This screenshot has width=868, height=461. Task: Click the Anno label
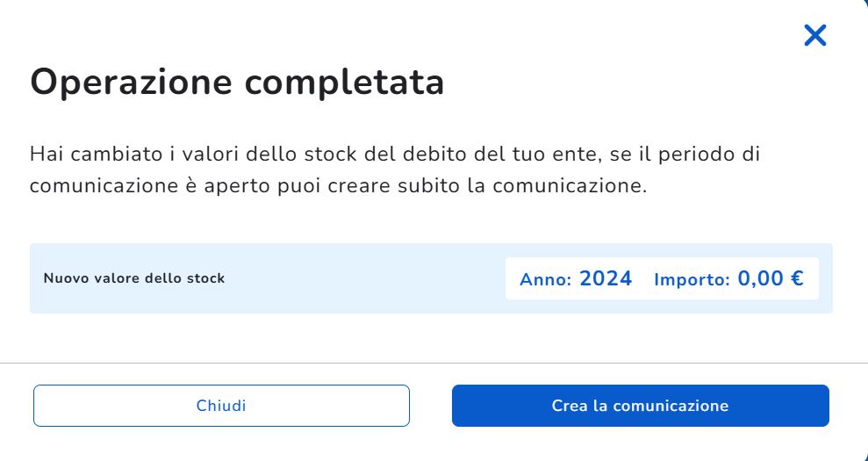pyautogui.click(x=545, y=280)
